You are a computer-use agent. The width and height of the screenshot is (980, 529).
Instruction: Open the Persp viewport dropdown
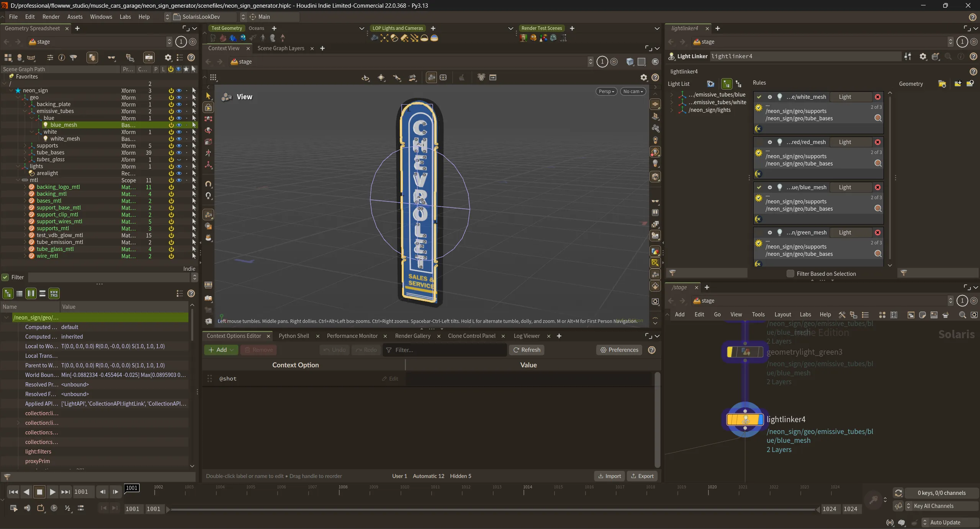pos(606,91)
